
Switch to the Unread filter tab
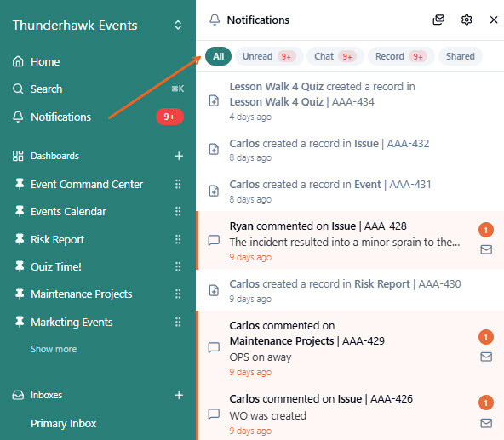(269, 56)
